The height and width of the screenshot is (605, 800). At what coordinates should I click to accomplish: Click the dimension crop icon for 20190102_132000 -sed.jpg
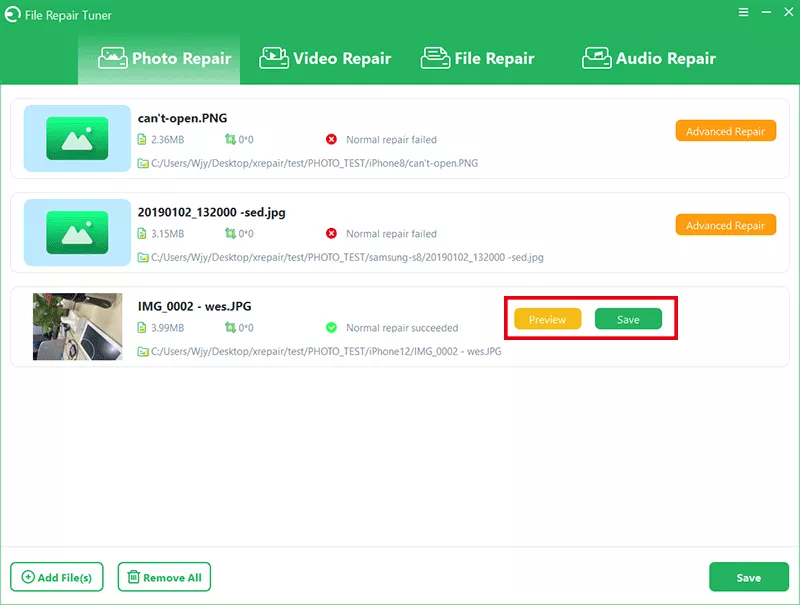[x=230, y=233]
